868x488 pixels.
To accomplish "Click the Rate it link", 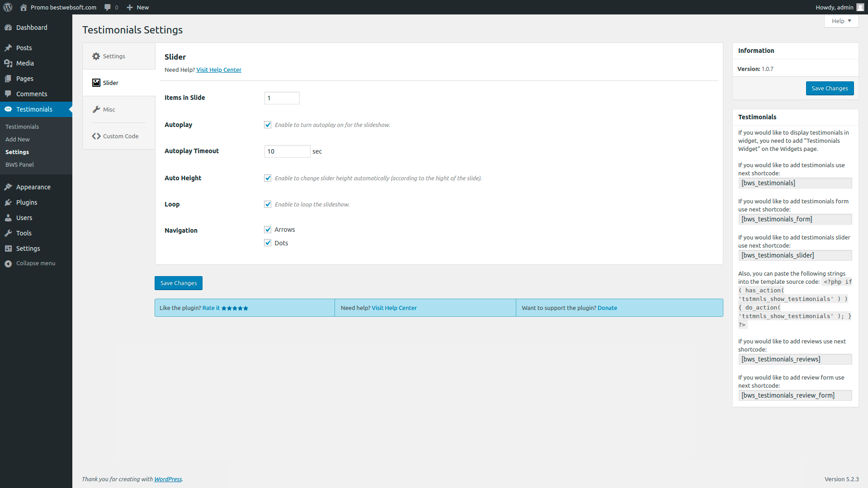I will 211,308.
